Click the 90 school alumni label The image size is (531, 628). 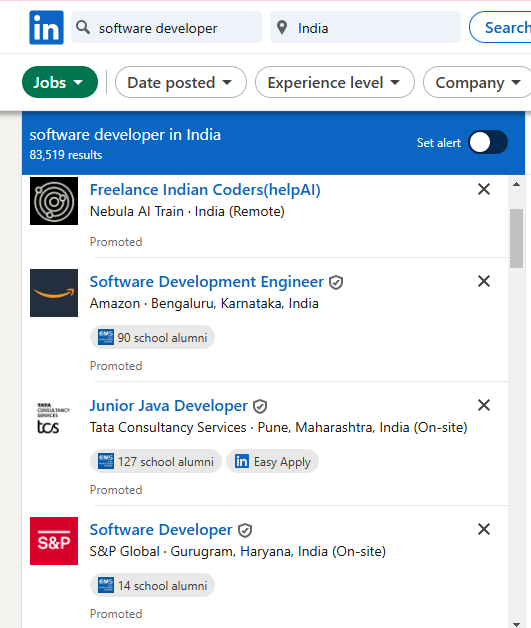coord(162,338)
